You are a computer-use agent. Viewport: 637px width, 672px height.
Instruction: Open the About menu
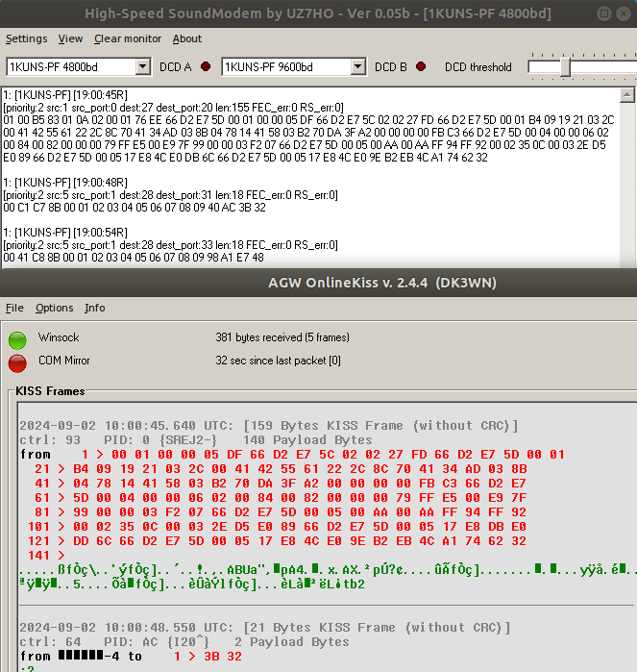tap(187, 38)
